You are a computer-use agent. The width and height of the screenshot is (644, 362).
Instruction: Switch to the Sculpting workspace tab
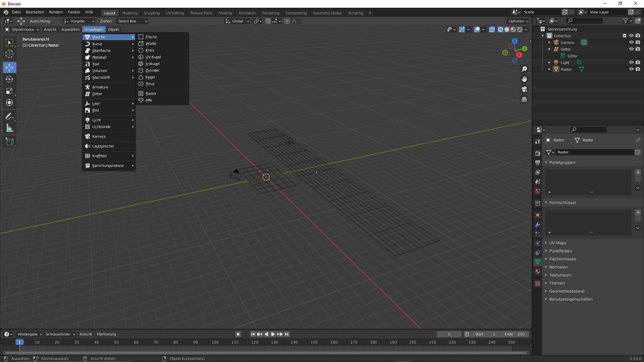(152, 13)
